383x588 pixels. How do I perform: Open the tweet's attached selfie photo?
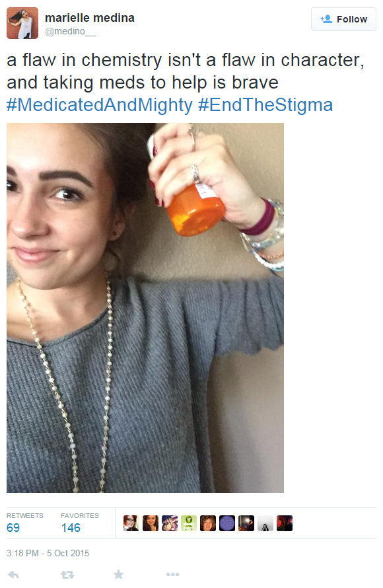point(145,307)
